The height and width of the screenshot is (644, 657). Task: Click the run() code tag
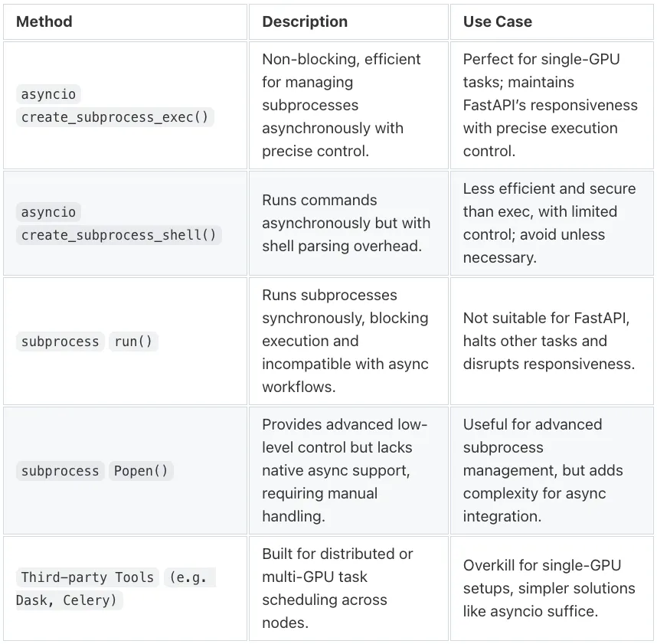pyautogui.click(x=133, y=341)
